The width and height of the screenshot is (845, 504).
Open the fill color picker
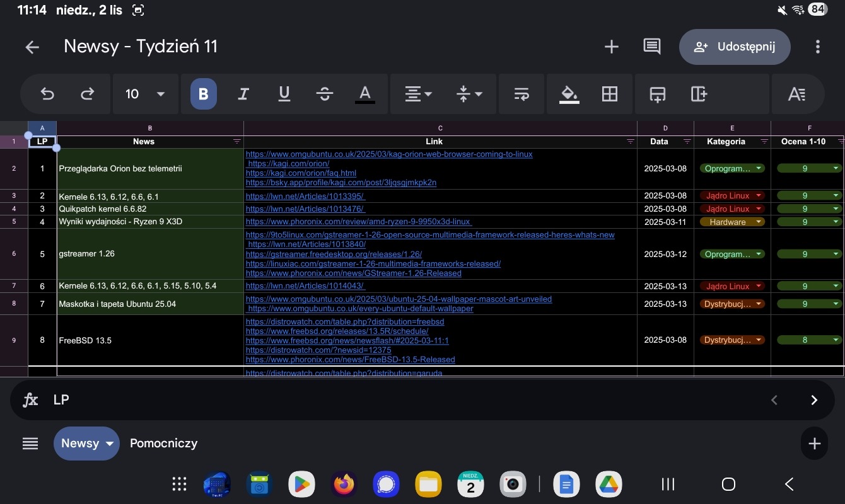(569, 94)
